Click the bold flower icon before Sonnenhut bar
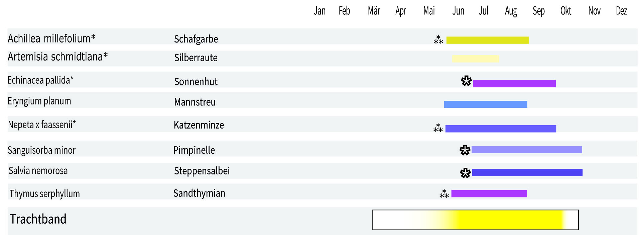Viewport: 644px width, 235px height. tap(466, 81)
